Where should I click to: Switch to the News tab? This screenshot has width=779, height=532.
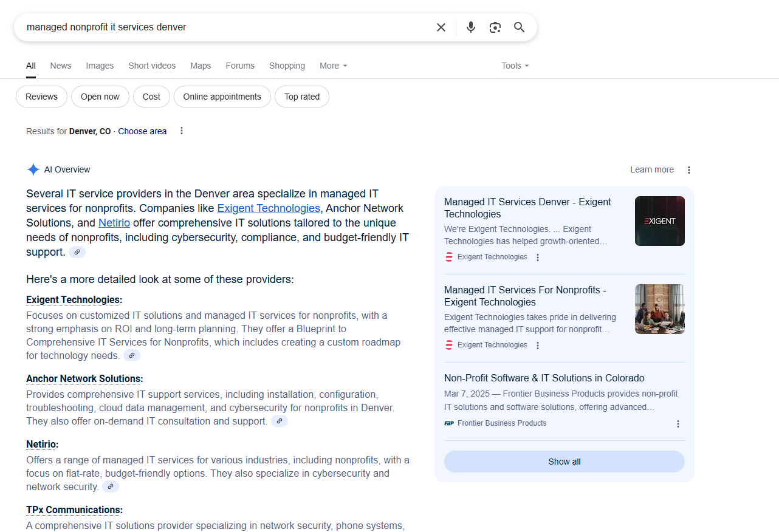pyautogui.click(x=61, y=66)
